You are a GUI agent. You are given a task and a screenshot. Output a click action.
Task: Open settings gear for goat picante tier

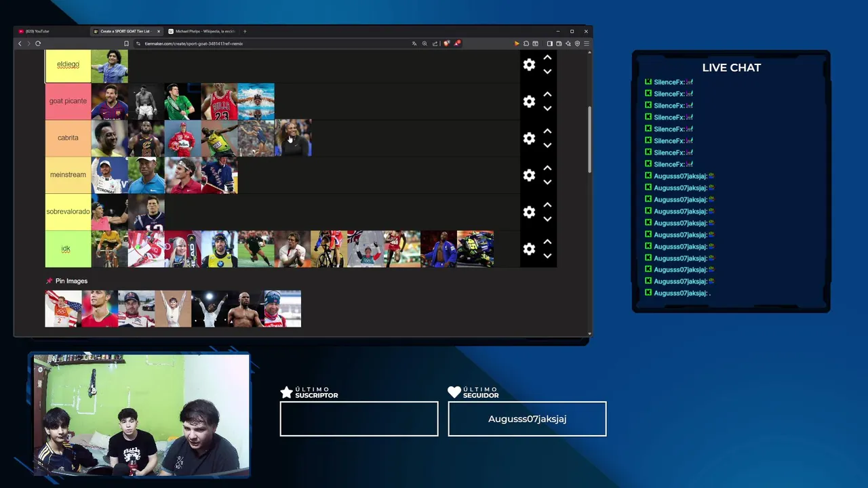point(529,101)
